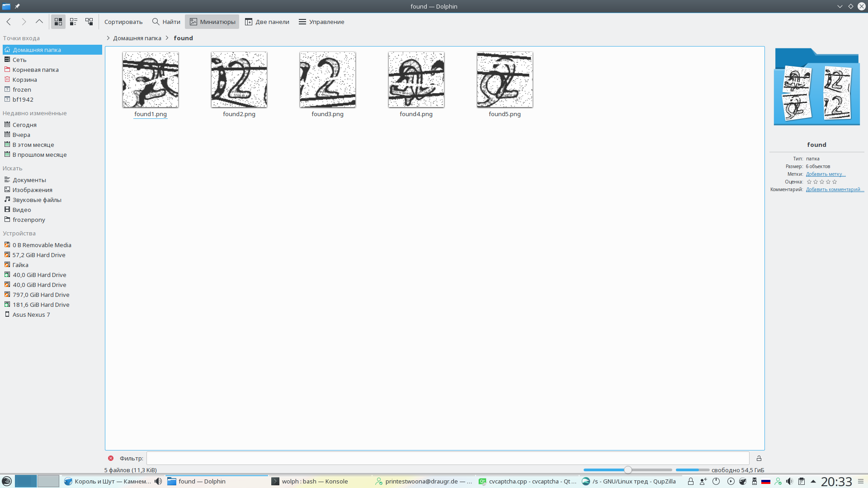Open the volume icon in system tray

click(x=789, y=481)
